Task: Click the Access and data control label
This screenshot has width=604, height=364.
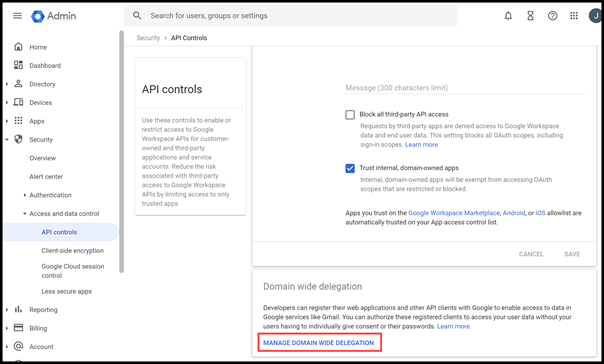Action: pyautogui.click(x=64, y=213)
